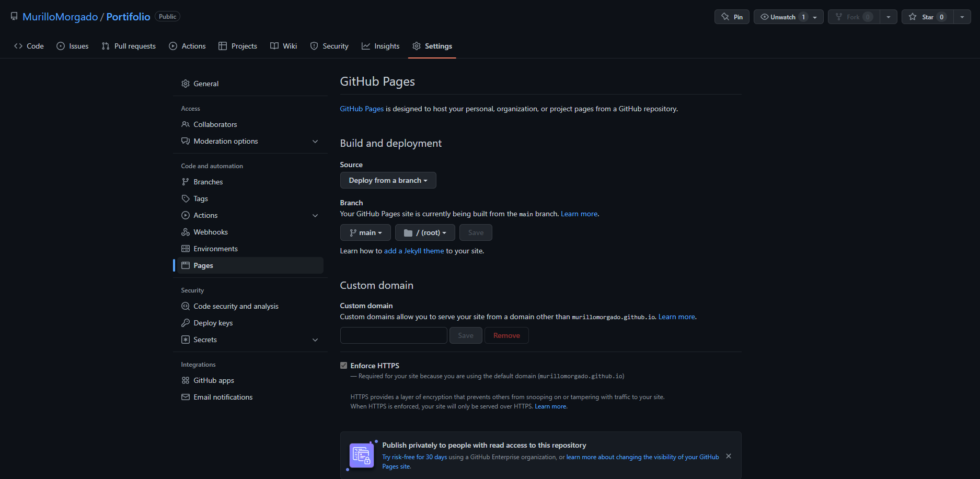The height and width of the screenshot is (479, 980).
Task: Switch to the Pull requests tab
Action: [x=129, y=46]
